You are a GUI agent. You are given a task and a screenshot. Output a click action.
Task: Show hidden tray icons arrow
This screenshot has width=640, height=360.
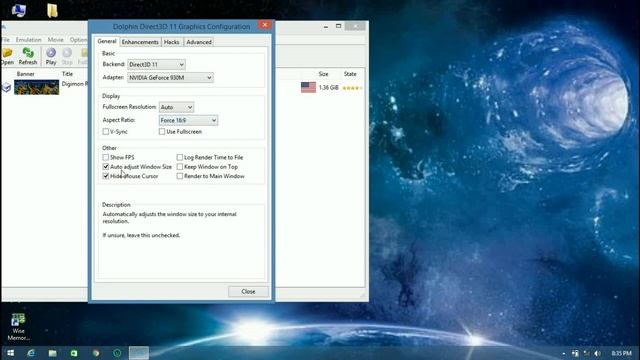tap(564, 353)
